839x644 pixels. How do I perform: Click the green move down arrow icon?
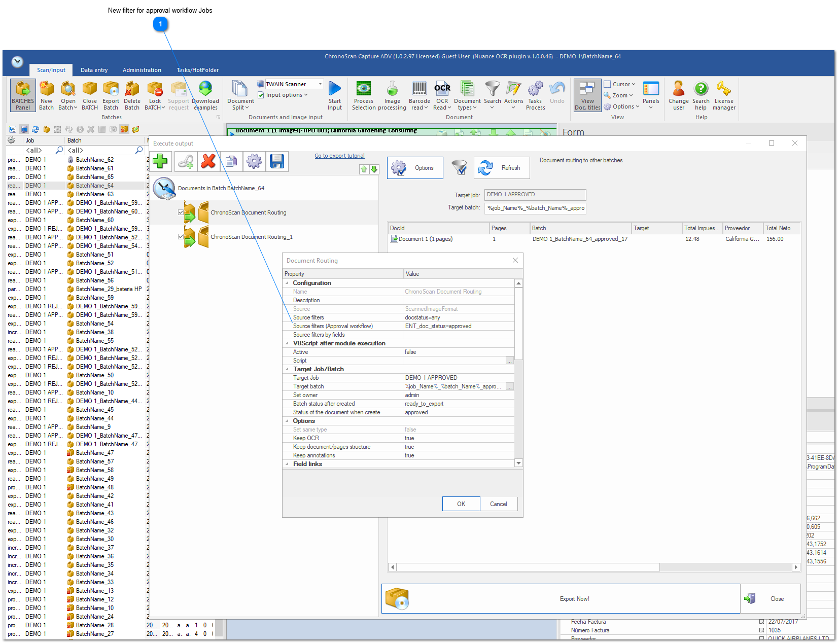[374, 169]
